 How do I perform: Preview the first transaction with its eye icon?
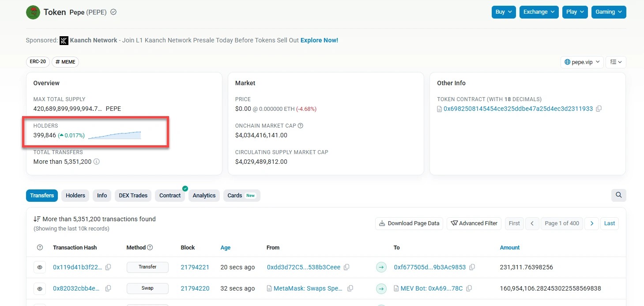pos(40,267)
